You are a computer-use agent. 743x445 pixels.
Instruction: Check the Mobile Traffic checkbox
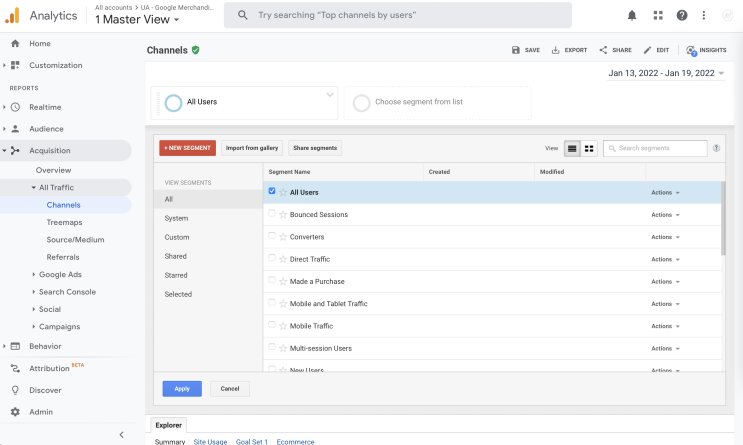(272, 325)
